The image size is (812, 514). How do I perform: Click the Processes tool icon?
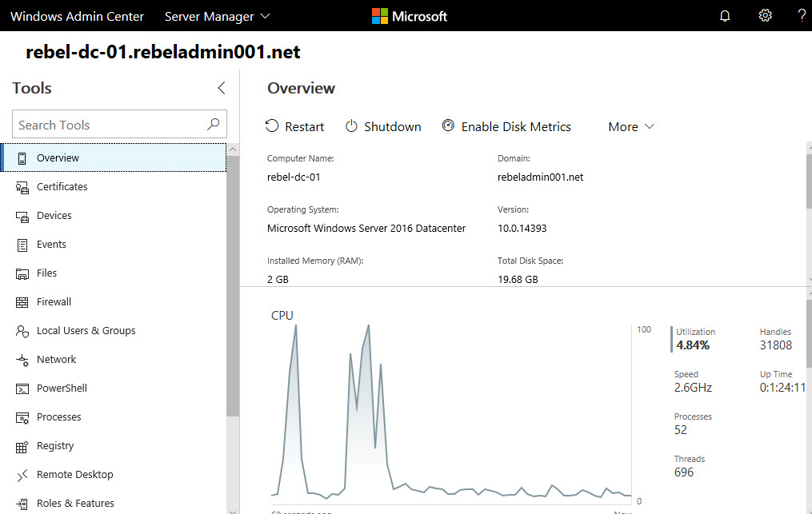pos(22,418)
